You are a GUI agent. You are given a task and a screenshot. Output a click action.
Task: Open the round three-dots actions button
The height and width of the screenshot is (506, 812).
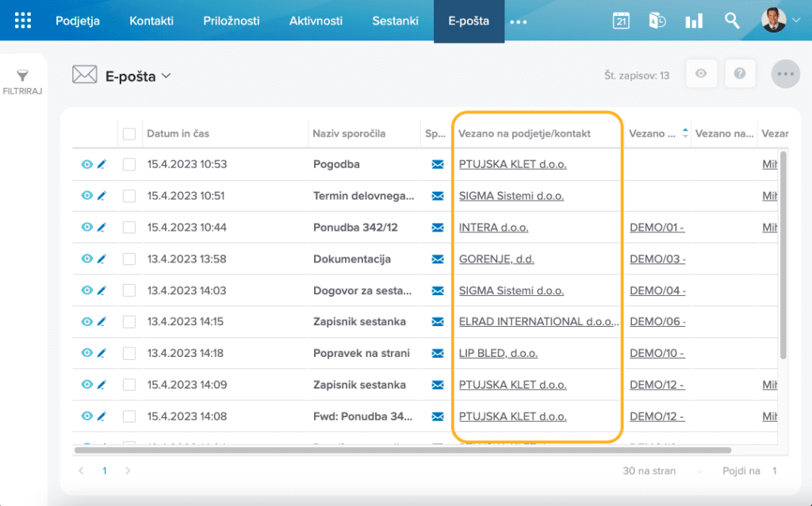pyautogui.click(x=786, y=74)
